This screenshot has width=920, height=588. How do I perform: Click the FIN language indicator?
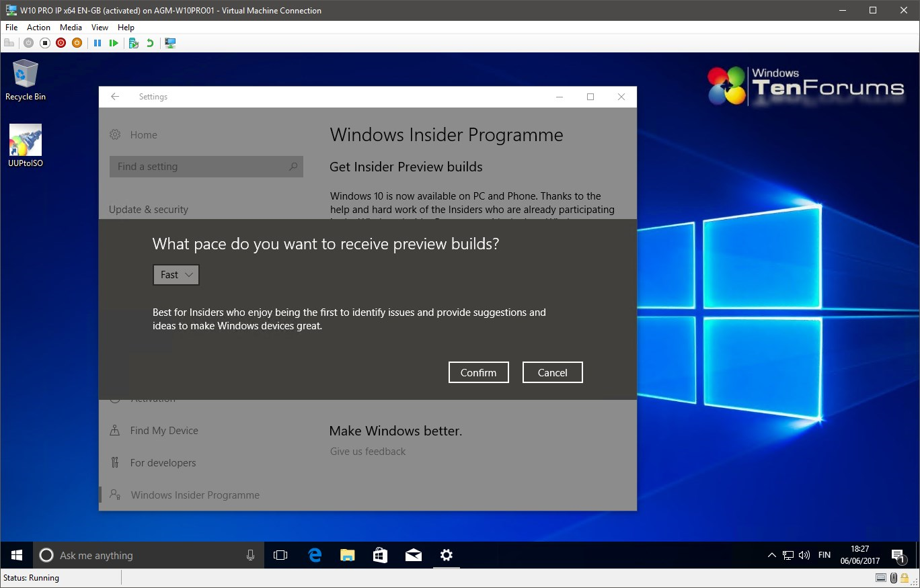pos(825,555)
